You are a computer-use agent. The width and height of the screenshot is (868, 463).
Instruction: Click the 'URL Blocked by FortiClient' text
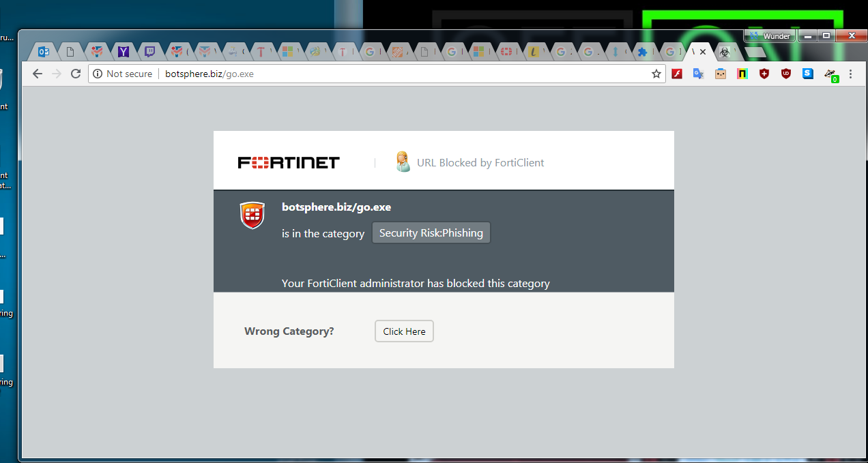(480, 162)
